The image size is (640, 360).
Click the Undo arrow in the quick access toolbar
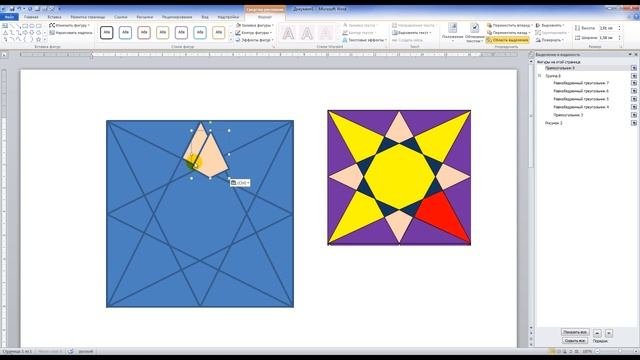tap(19, 9)
